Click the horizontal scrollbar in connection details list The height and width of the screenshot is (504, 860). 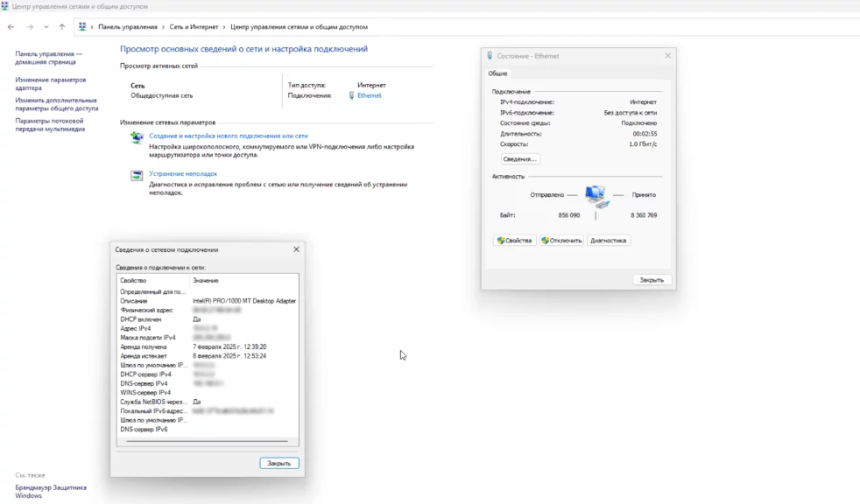click(207, 442)
